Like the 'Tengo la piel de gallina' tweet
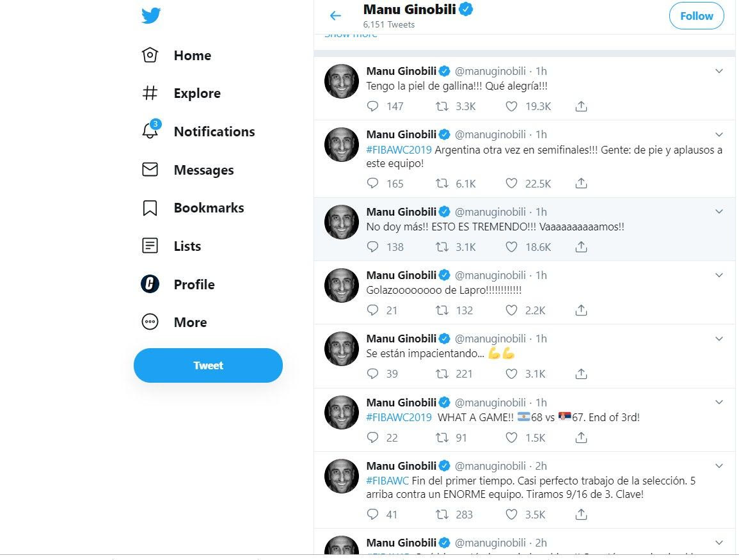739x560 pixels. click(511, 106)
